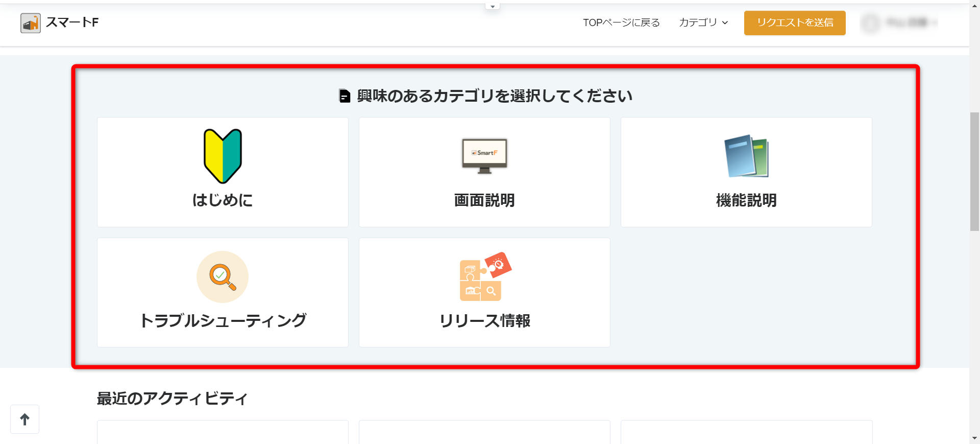Select the 画面説明 category label
Viewport: 980px width, 444px height.
[x=484, y=200]
